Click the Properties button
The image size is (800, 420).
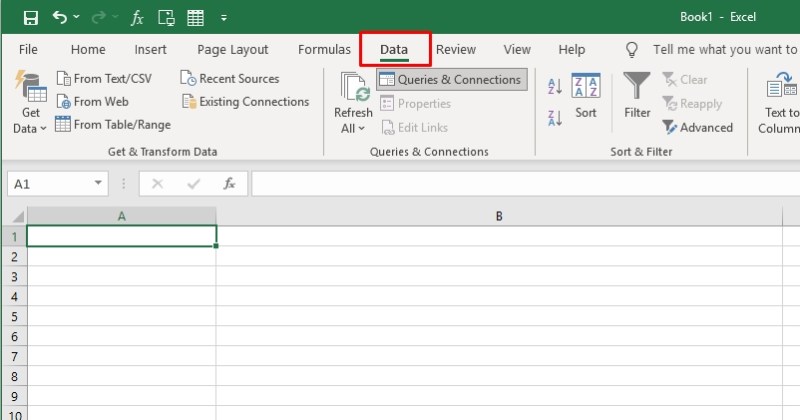(x=415, y=104)
